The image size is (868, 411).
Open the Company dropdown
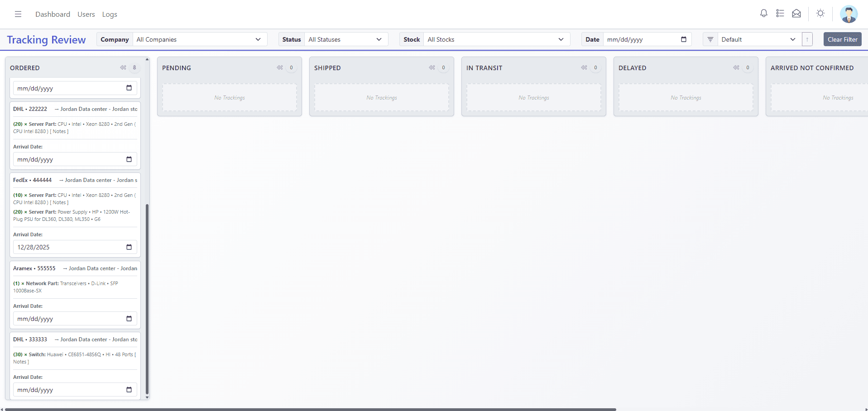[x=200, y=39]
